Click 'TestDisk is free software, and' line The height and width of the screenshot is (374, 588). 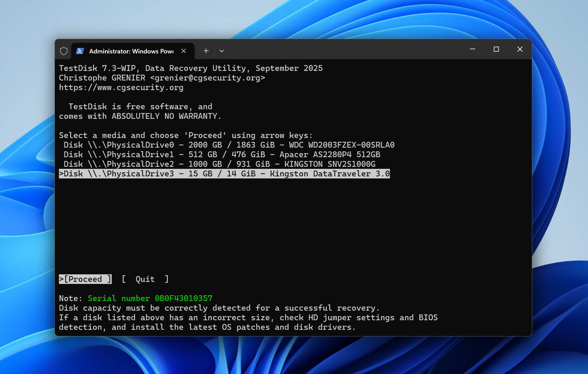point(140,107)
